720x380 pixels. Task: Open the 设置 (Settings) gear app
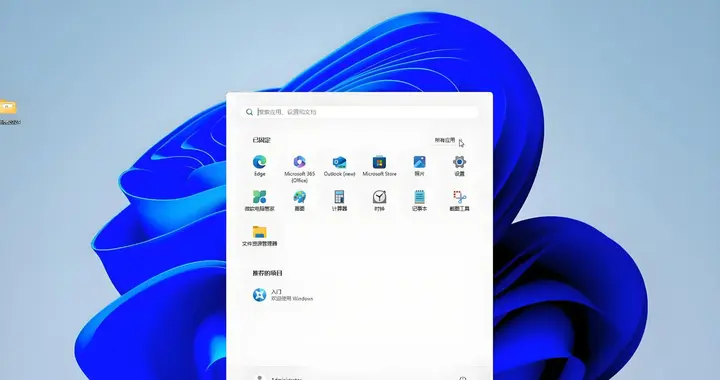(459, 166)
